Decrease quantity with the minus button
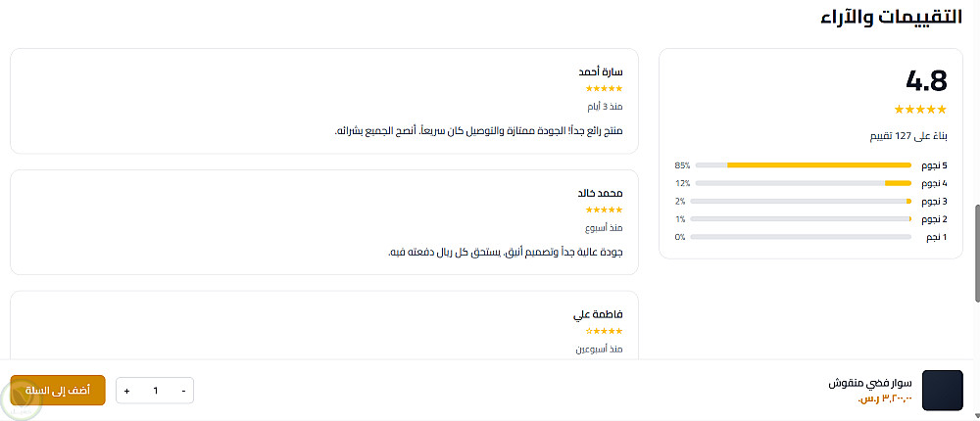This screenshot has height=421, width=980. pos(183,391)
